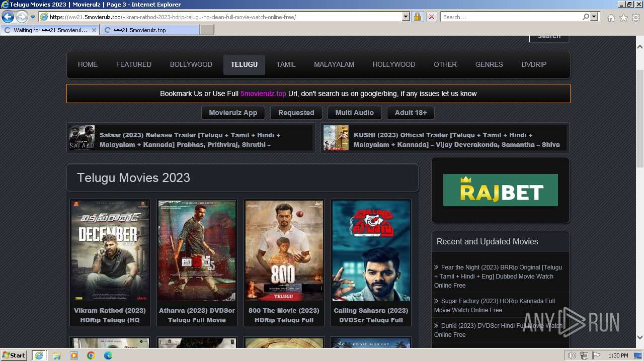
Task: Open the TAMIL menu item
Action: pos(286,64)
